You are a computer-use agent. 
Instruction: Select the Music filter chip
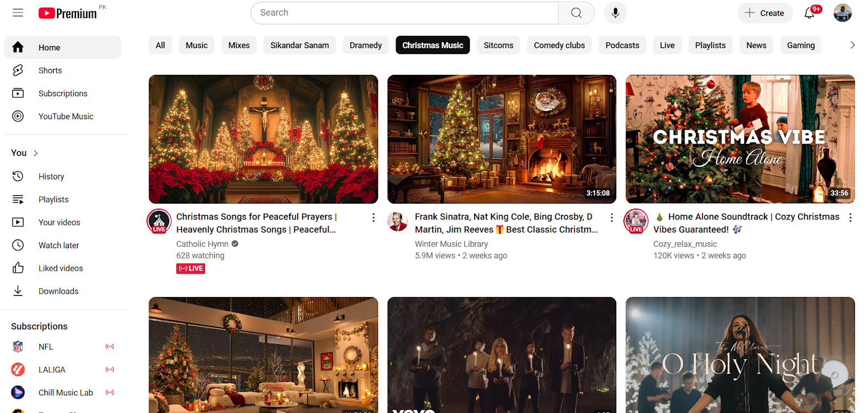click(196, 45)
